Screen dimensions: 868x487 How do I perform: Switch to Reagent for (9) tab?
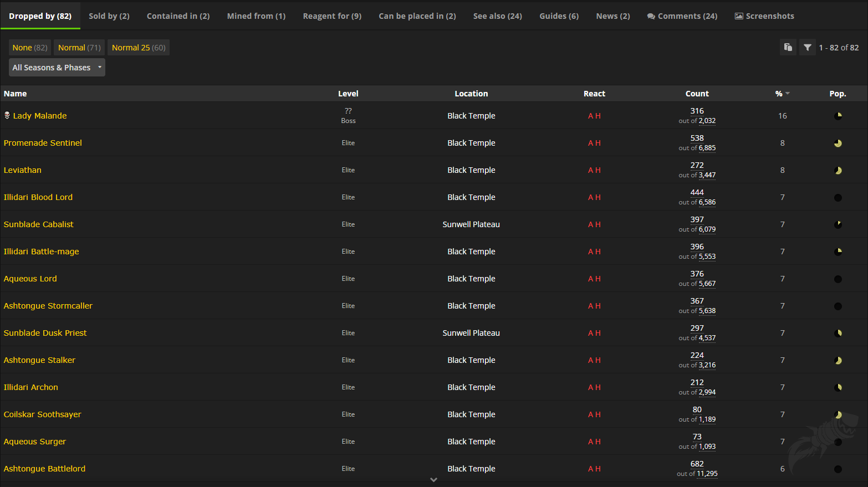pyautogui.click(x=332, y=16)
